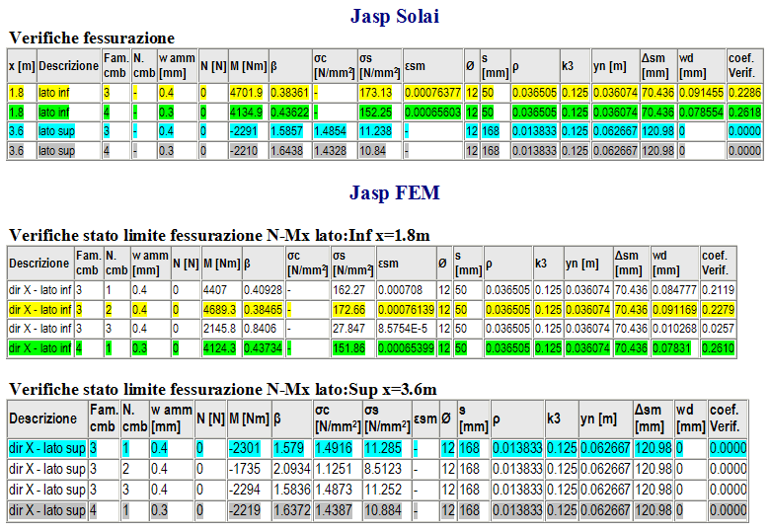This screenshot has width=770, height=532.
Task: Select β value 0.43622
Action: point(289,112)
